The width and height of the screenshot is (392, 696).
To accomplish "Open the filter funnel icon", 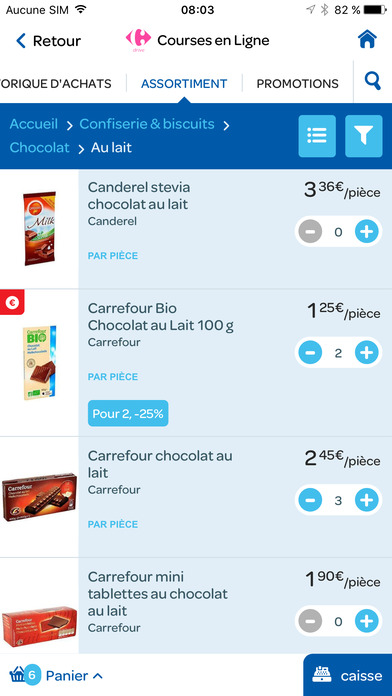I will (x=364, y=136).
